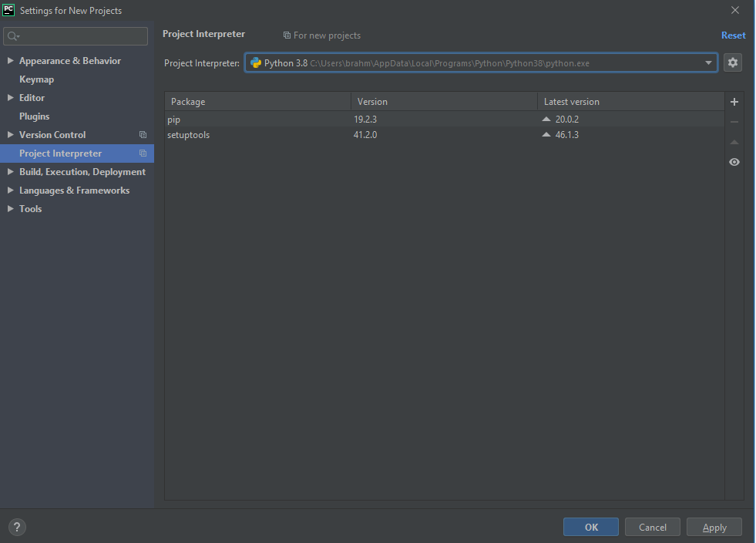Apply the settings changes
This screenshot has width=756, height=543.
pyautogui.click(x=714, y=527)
